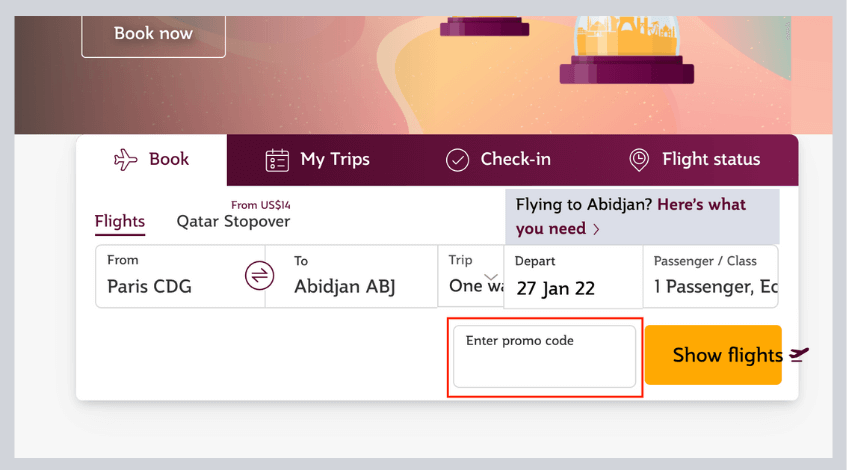Open the Depart date picker

click(573, 276)
